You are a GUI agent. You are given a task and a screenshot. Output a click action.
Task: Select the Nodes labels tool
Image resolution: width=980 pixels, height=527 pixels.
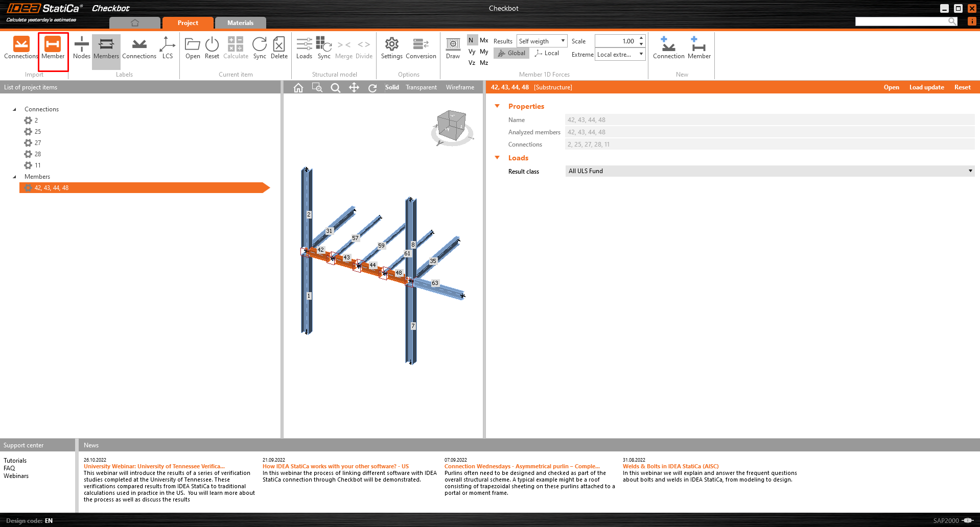[81, 49]
